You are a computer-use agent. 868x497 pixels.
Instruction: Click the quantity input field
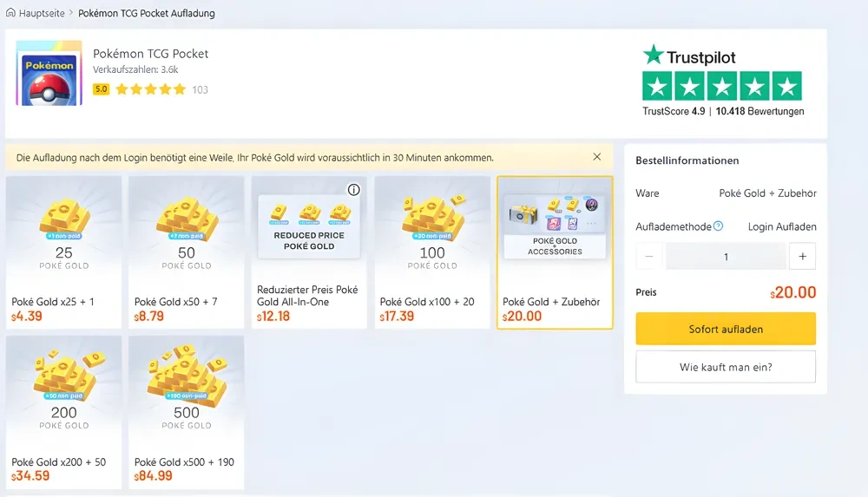pos(726,257)
